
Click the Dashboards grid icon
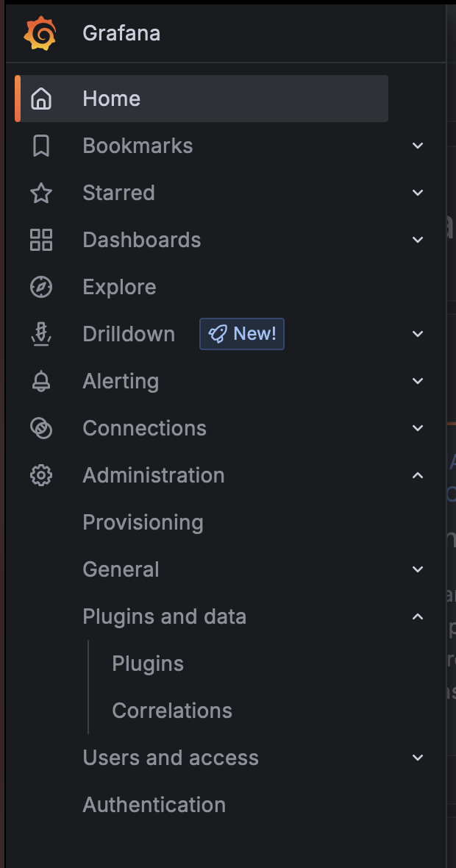coord(41,240)
